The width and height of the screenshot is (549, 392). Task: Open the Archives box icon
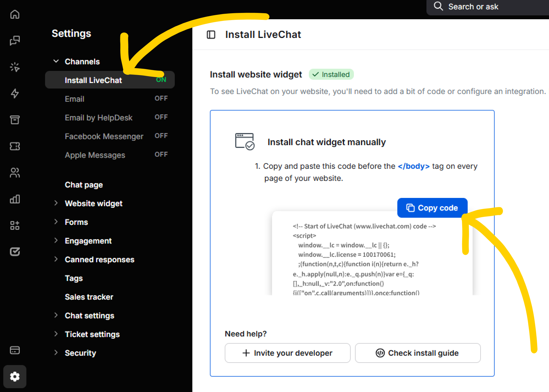[x=15, y=120]
